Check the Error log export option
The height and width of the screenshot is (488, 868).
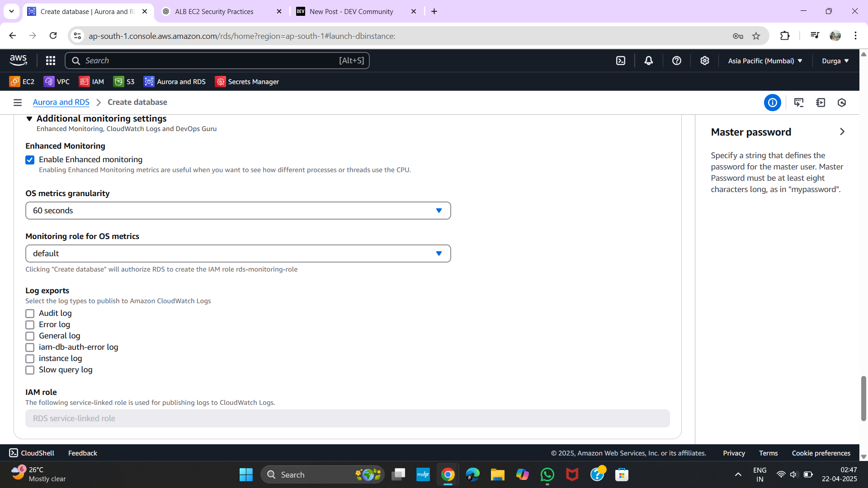[30, 325]
